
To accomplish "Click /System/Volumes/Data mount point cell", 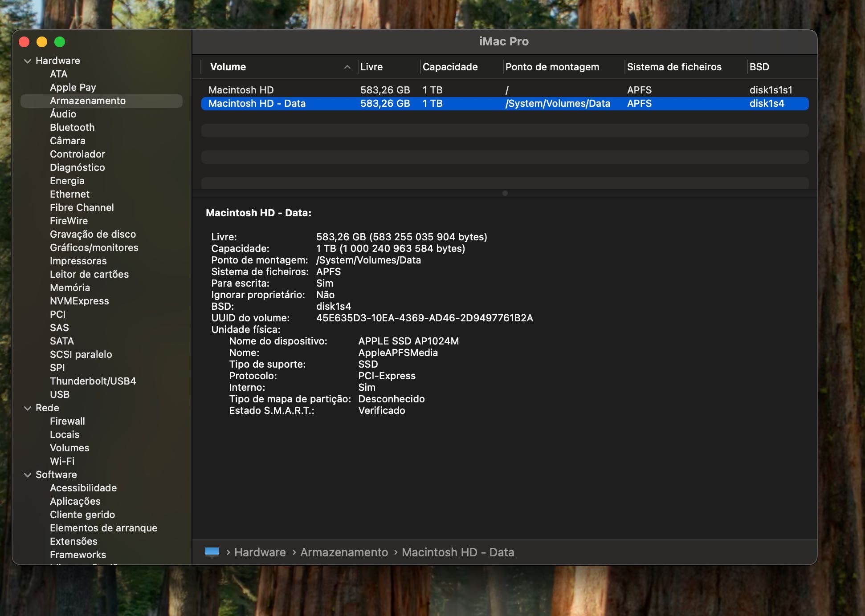I will (558, 103).
